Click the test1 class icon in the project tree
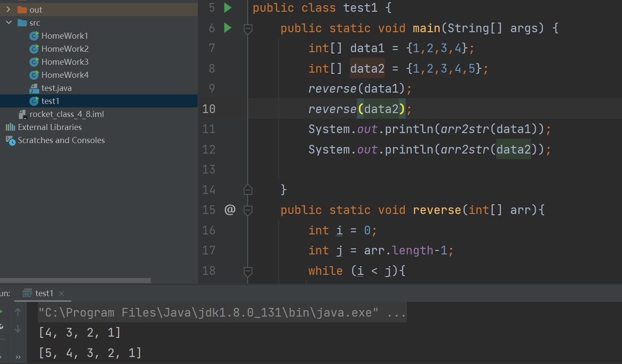Viewport: 622px width, 364px height. pyautogui.click(x=34, y=101)
